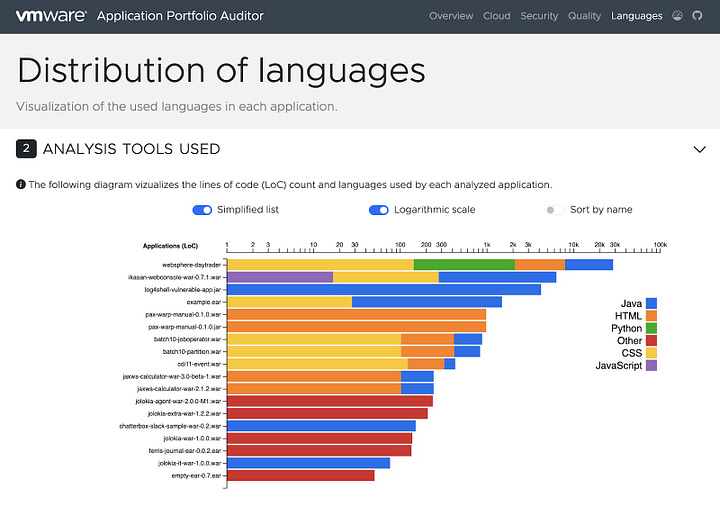
Task: Click the Distribution of languages heading
Action: pyautogui.click(x=221, y=70)
